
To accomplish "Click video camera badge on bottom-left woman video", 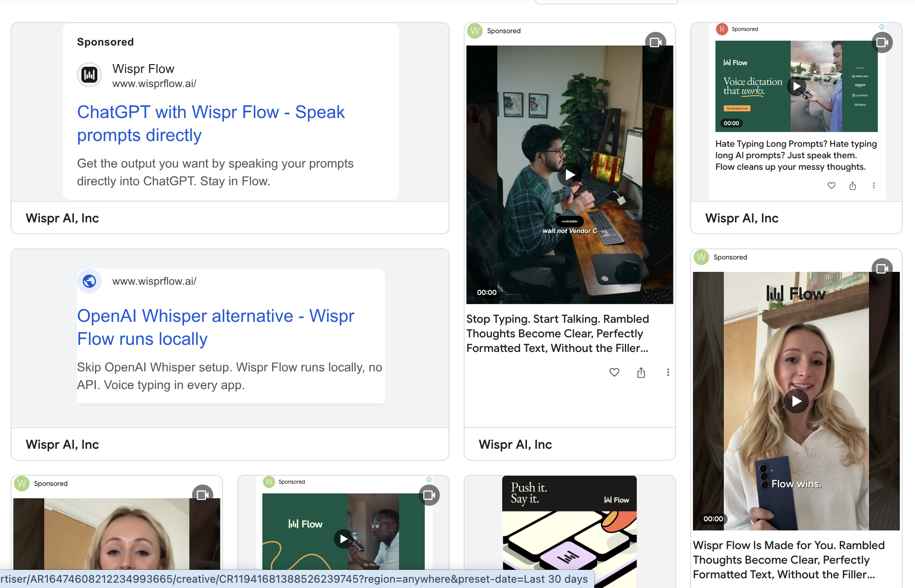I will coord(203,495).
